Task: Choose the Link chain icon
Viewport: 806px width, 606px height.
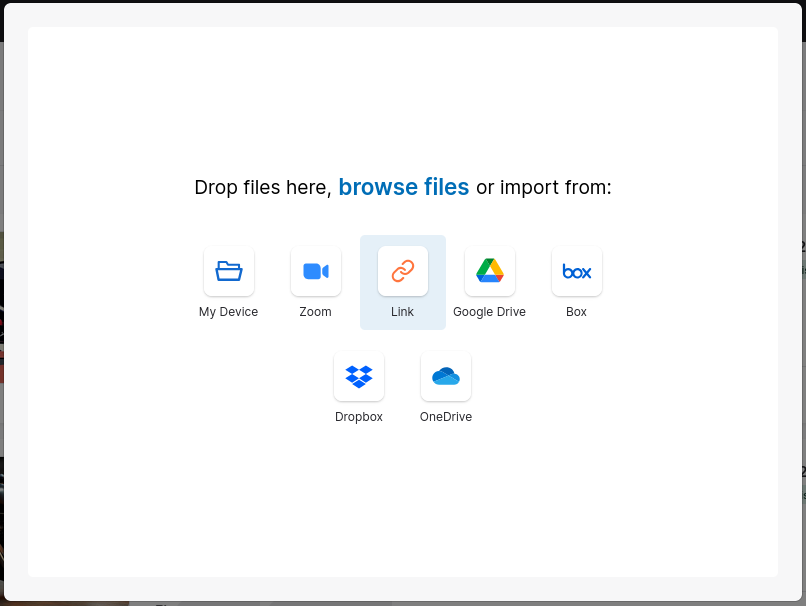Action: (x=402, y=271)
